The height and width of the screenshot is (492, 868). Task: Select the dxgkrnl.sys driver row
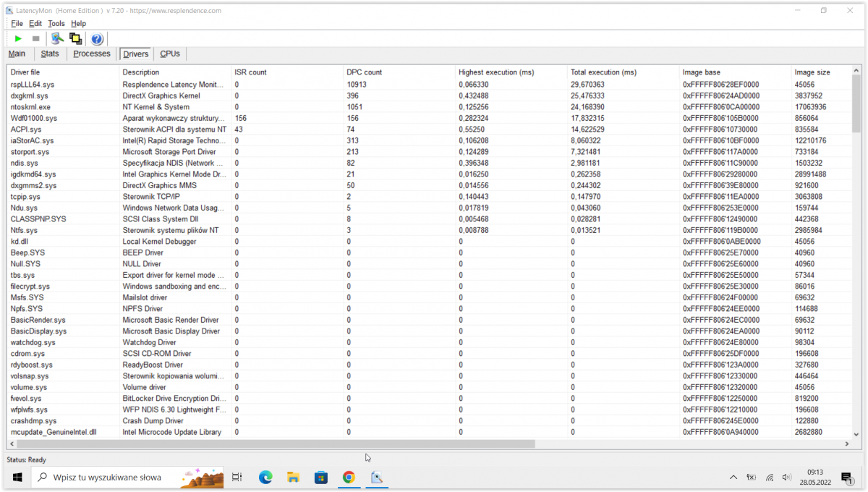[x=429, y=96]
